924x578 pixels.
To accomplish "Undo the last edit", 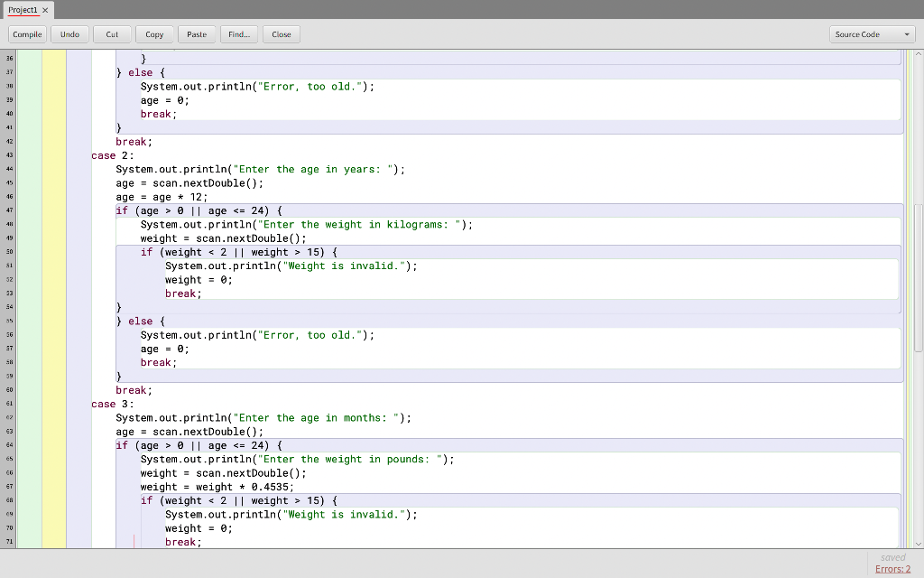I will tap(69, 33).
